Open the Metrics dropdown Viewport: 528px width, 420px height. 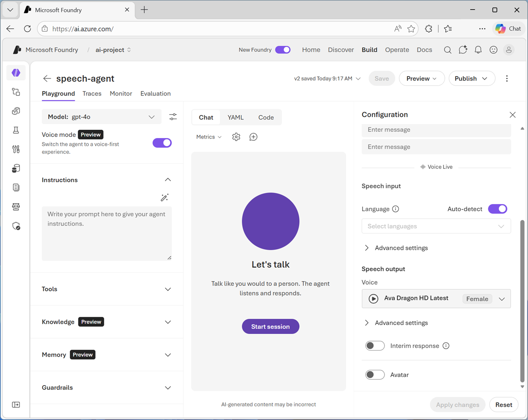click(209, 137)
